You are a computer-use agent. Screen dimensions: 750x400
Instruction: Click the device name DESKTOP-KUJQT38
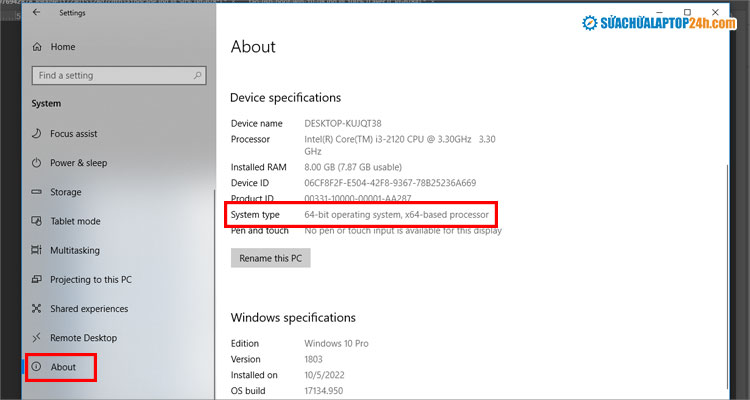pyautogui.click(x=343, y=123)
